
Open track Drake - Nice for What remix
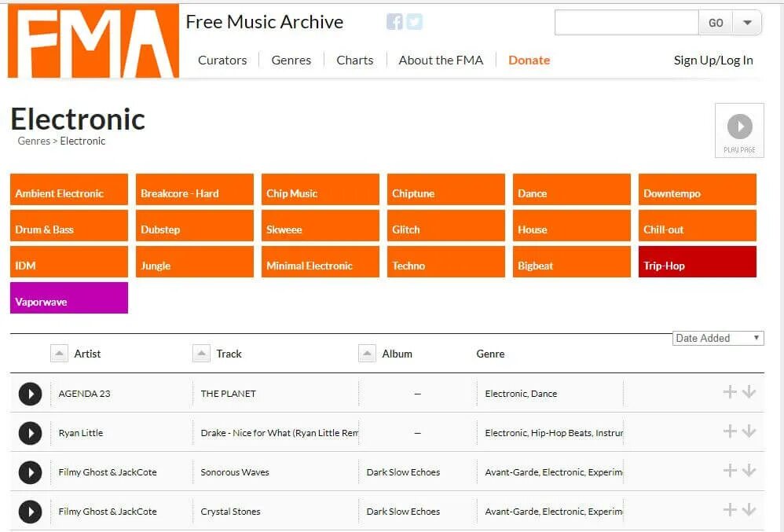(280, 433)
